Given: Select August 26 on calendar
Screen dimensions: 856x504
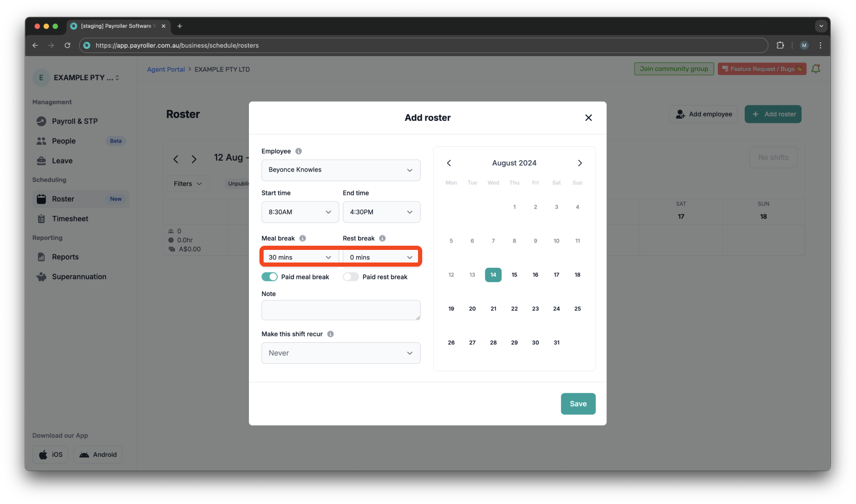Looking at the screenshot, I should pos(451,343).
